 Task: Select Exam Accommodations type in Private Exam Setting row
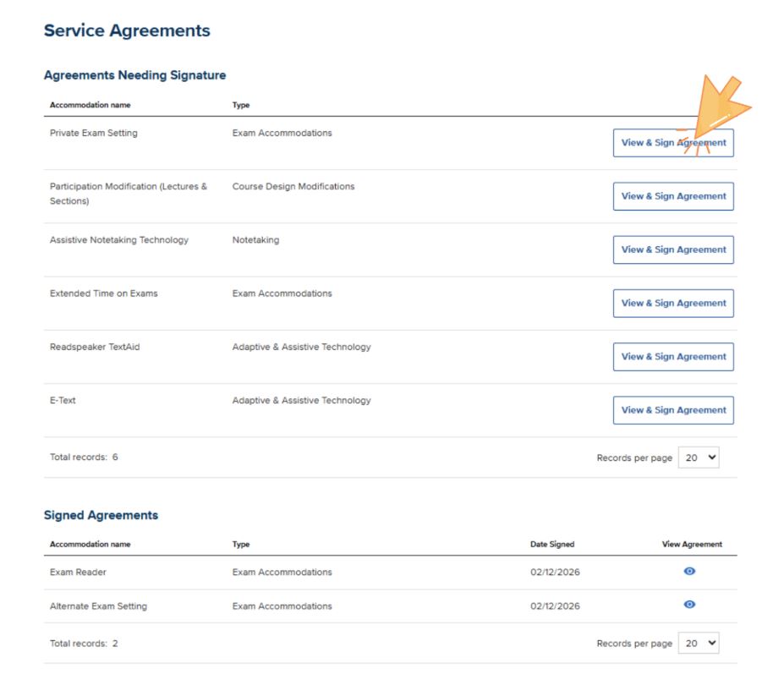coord(282,133)
